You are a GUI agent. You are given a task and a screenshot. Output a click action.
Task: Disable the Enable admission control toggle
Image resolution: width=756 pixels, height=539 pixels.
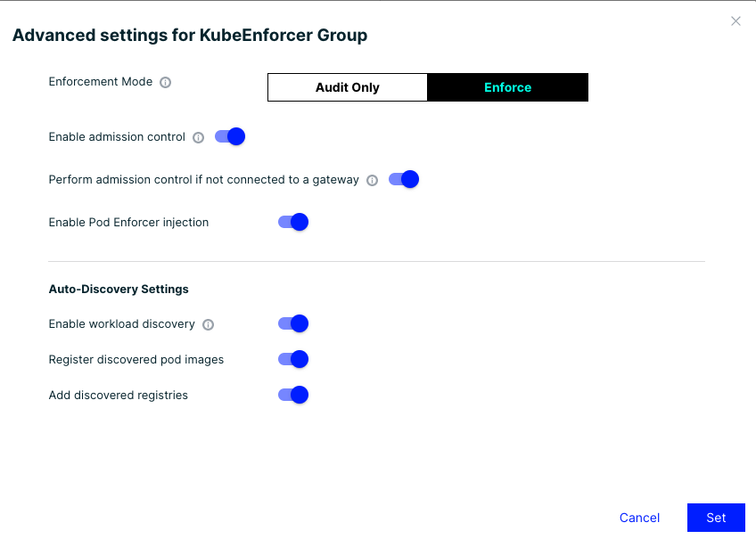click(x=229, y=136)
